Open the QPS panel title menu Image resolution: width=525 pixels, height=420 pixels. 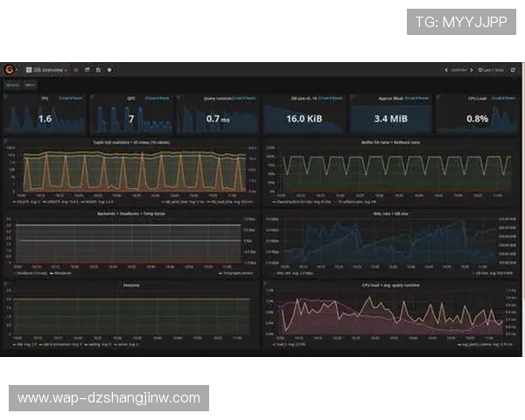131,99
